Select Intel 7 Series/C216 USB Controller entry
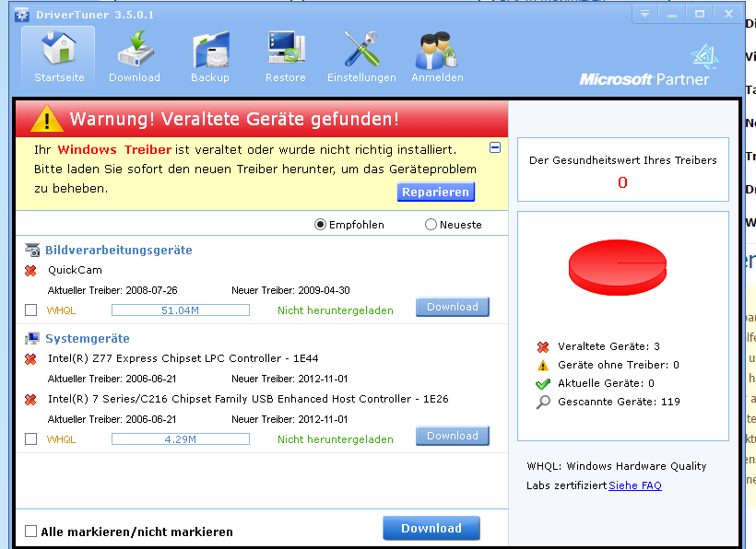 pos(248,399)
